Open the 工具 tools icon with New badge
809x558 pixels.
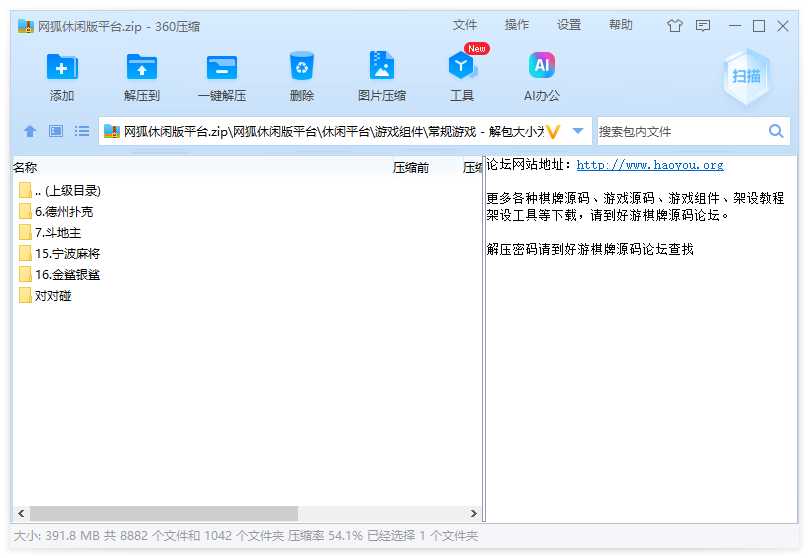point(462,65)
